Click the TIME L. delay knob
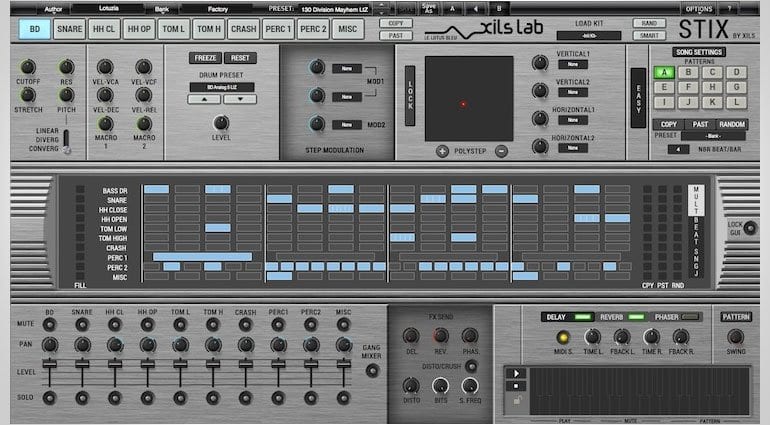The width and height of the screenshot is (770, 425). point(592,337)
